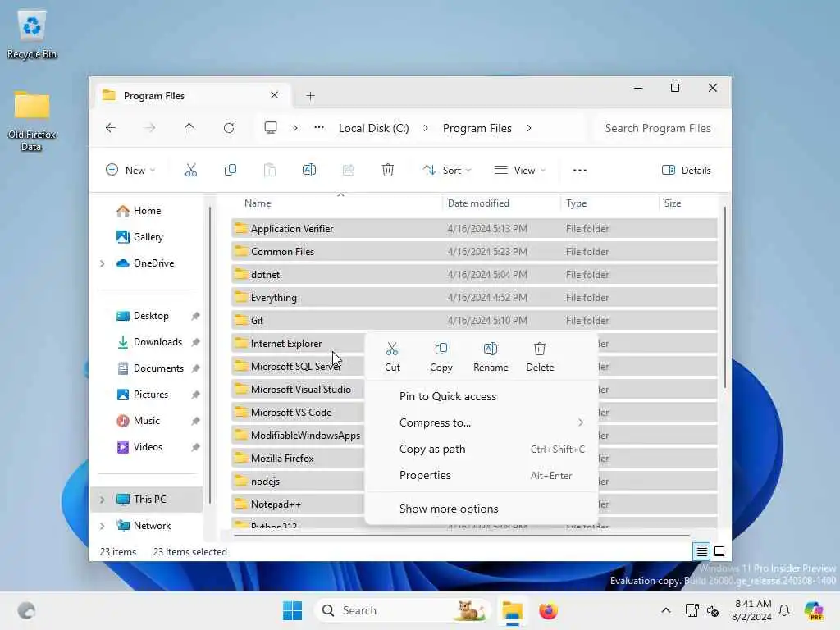Screen dimensions: 840x630
Task: Go to Home in the navigation pane
Action: click(x=147, y=211)
